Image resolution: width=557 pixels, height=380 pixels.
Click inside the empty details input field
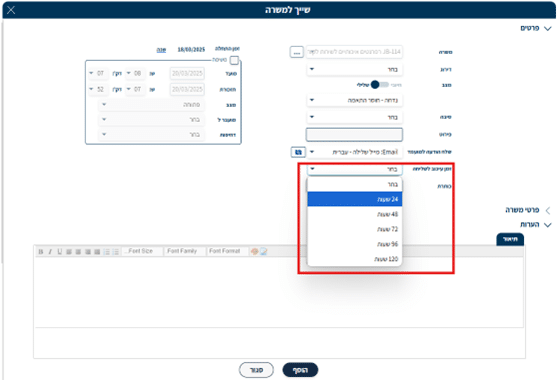click(x=354, y=135)
